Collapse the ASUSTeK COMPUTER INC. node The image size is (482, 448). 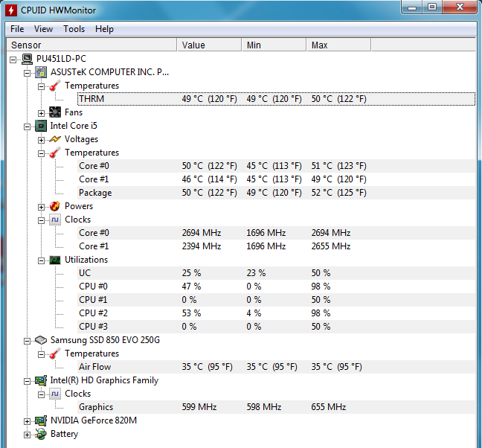27,73
